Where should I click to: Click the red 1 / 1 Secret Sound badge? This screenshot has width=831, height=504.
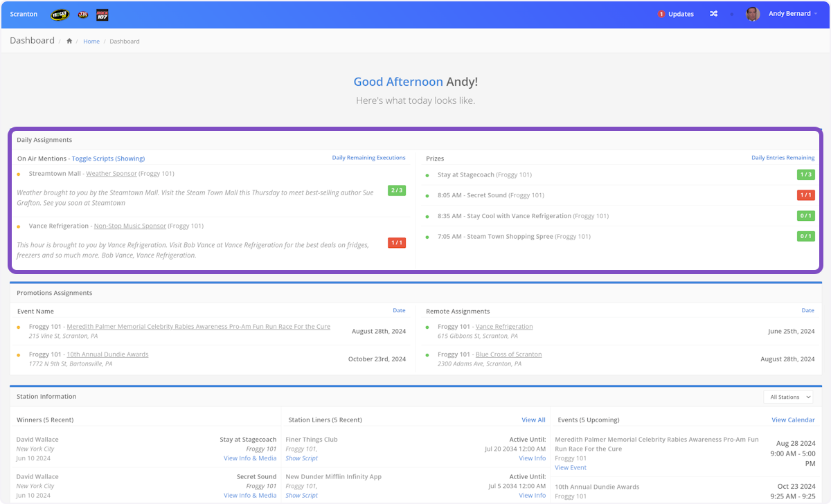click(805, 195)
